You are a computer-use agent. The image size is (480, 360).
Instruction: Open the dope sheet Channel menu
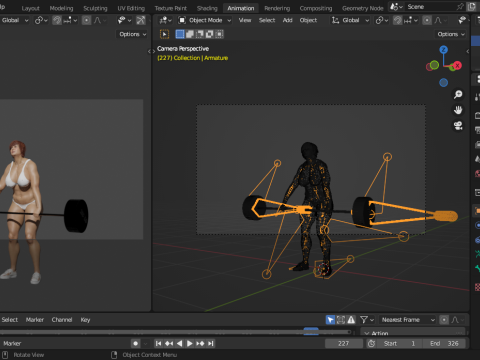click(x=62, y=320)
